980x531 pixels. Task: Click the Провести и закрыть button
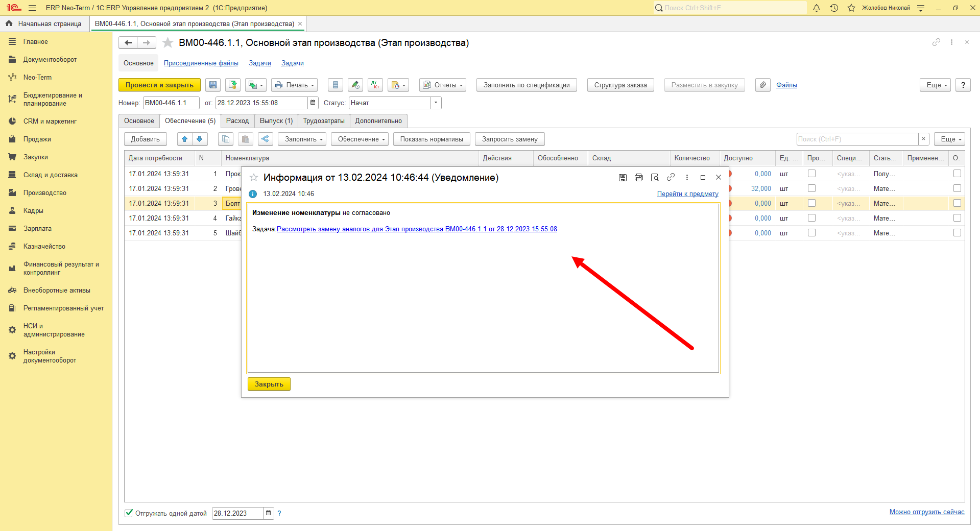coord(159,85)
